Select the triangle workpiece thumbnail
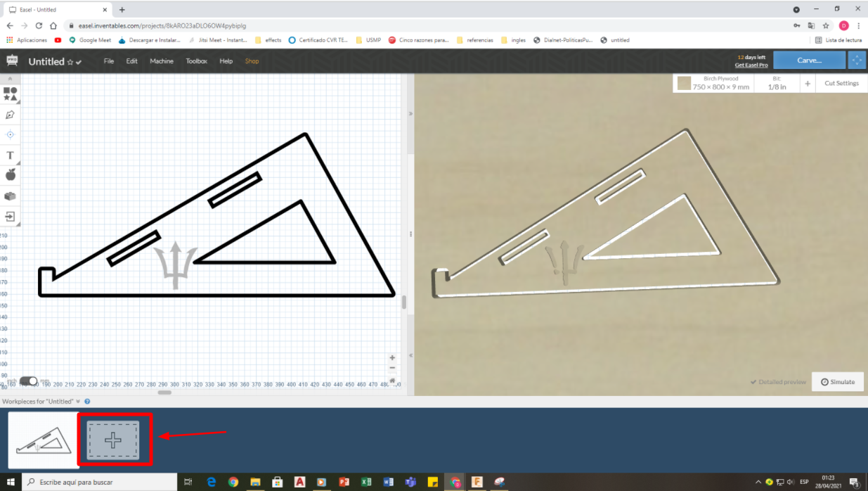The image size is (868, 491). point(42,440)
